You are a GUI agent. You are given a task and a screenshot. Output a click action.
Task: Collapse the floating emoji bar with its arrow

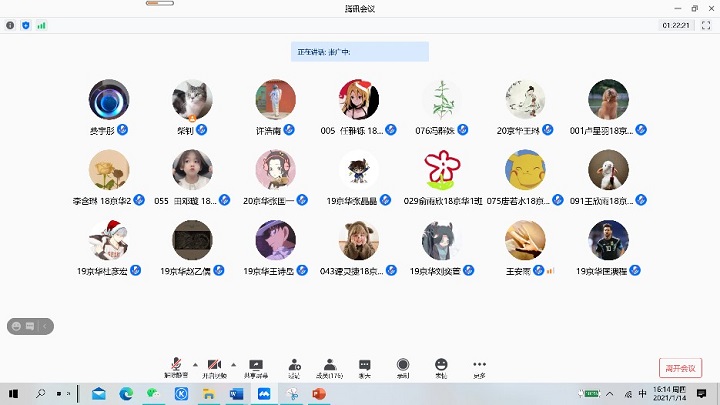45,325
